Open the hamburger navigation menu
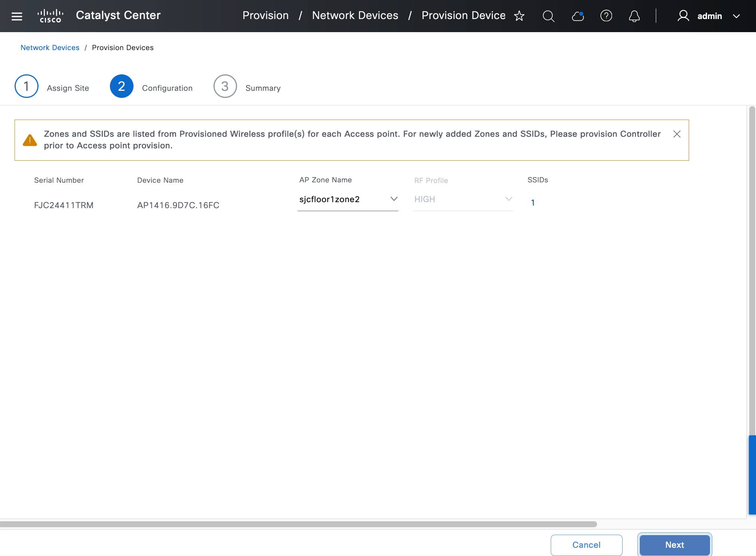This screenshot has width=756, height=556. 17,16
